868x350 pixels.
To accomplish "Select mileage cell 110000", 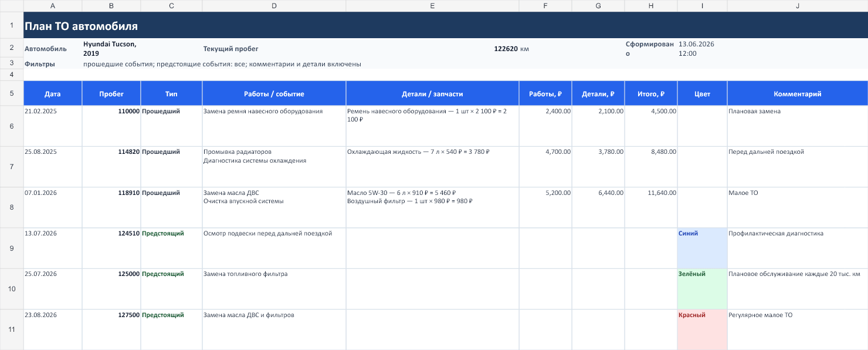I will pos(111,126).
